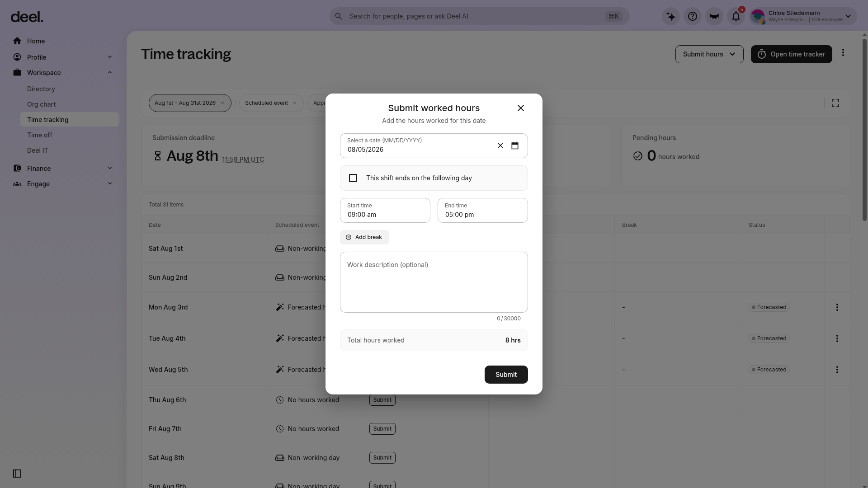
Task: Toggle the sidebar collapse icon
Action: click(17, 474)
